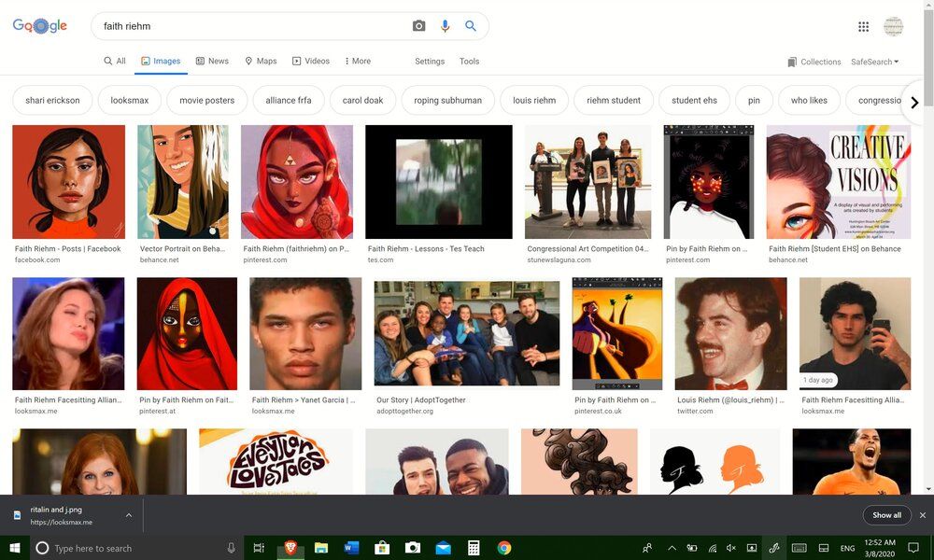Image resolution: width=934 pixels, height=560 pixels.
Task: Open the Maps tab
Action: (x=261, y=61)
